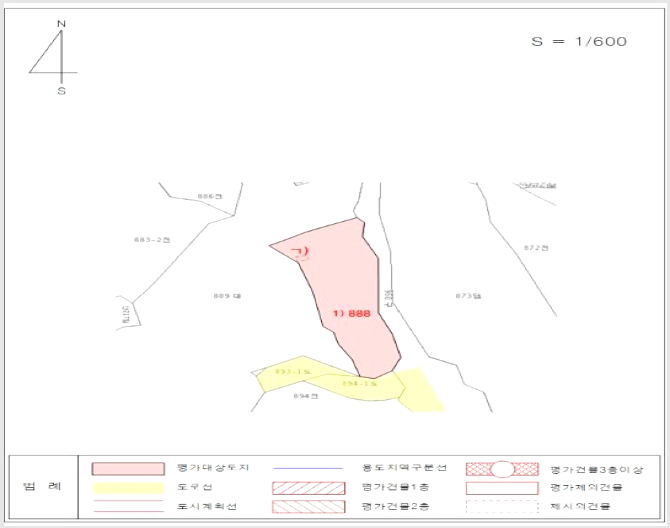Click the 범례 legend heading
This screenshot has height=528, width=670.
[x=42, y=487]
